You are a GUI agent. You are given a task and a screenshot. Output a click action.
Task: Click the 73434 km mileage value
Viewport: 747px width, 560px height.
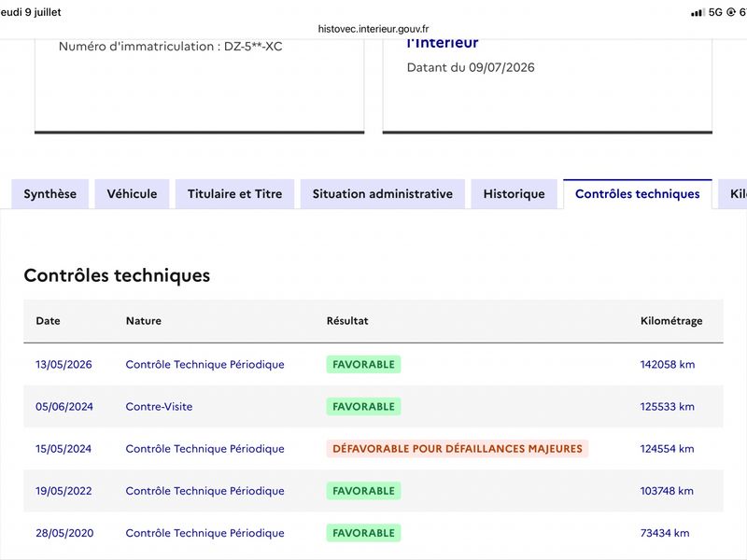(x=665, y=533)
